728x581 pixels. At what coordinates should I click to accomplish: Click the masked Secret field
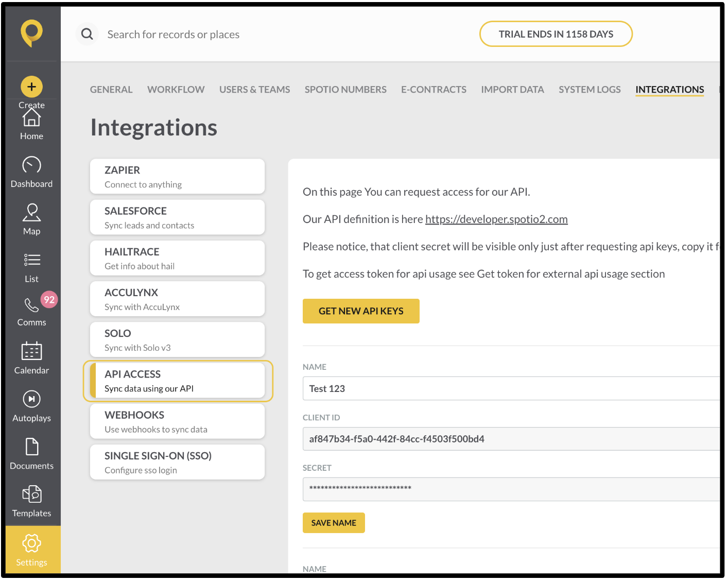click(511, 489)
